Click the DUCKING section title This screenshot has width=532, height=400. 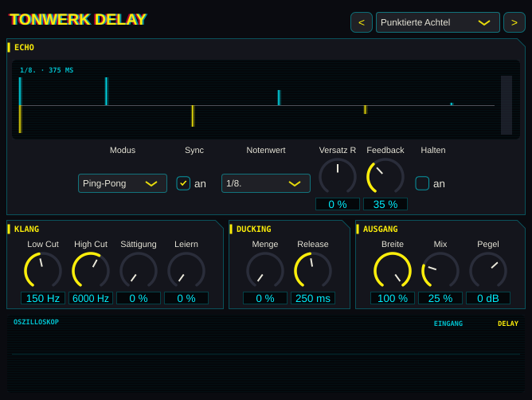(x=254, y=229)
